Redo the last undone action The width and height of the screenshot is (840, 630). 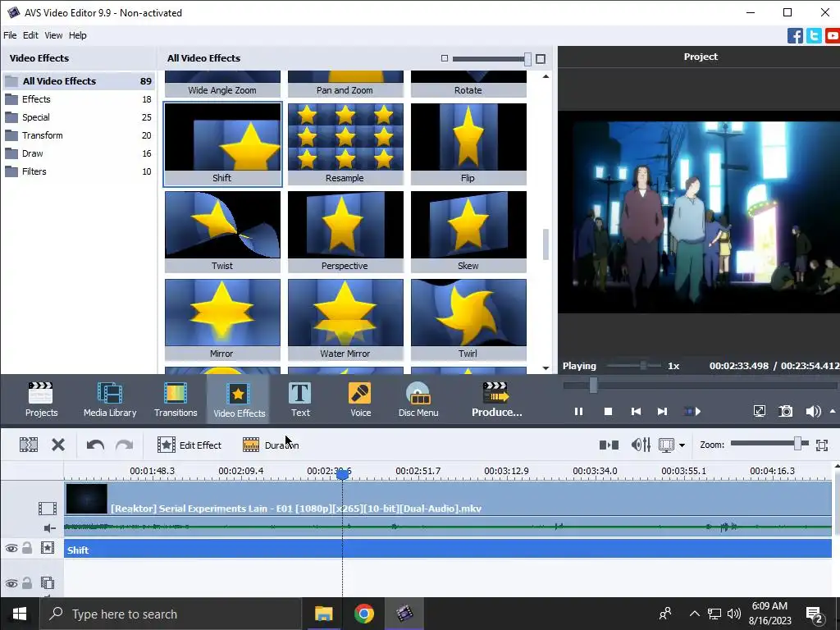pyautogui.click(x=125, y=445)
